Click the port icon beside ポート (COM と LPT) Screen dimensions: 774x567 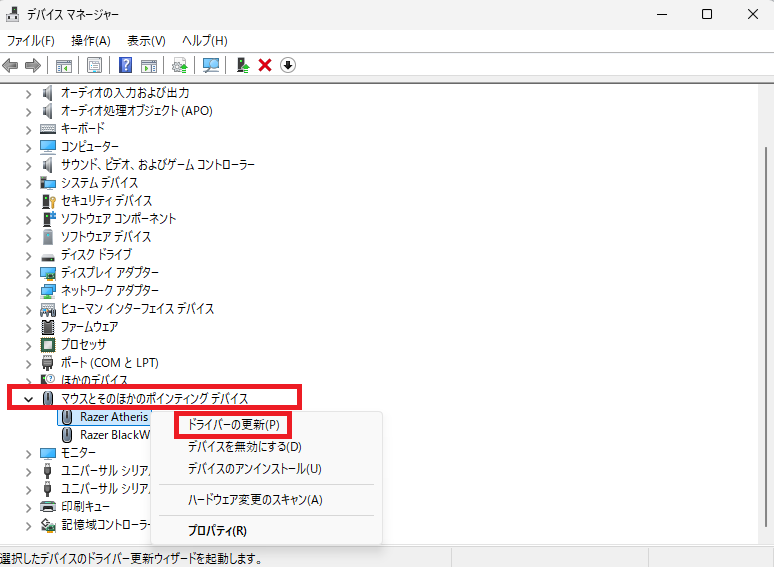47,363
